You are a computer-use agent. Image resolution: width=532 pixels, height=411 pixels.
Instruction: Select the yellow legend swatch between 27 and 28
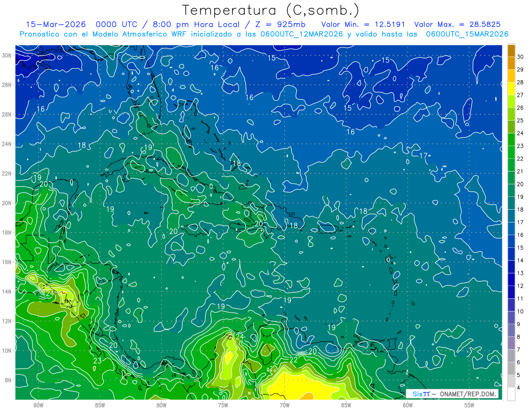[x=511, y=89]
